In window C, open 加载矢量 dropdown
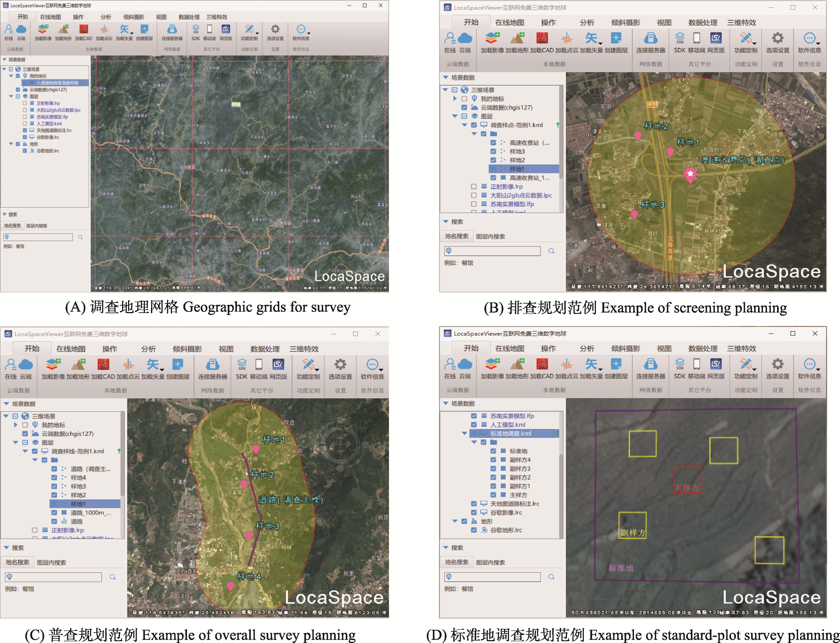The height and width of the screenshot is (643, 840). 162,370
